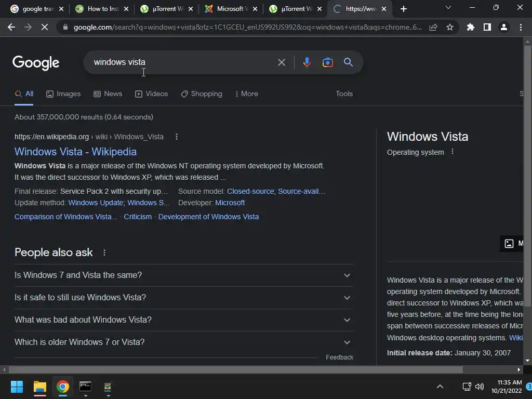
Task: Close the Microsoft tab
Action: pos(255,9)
